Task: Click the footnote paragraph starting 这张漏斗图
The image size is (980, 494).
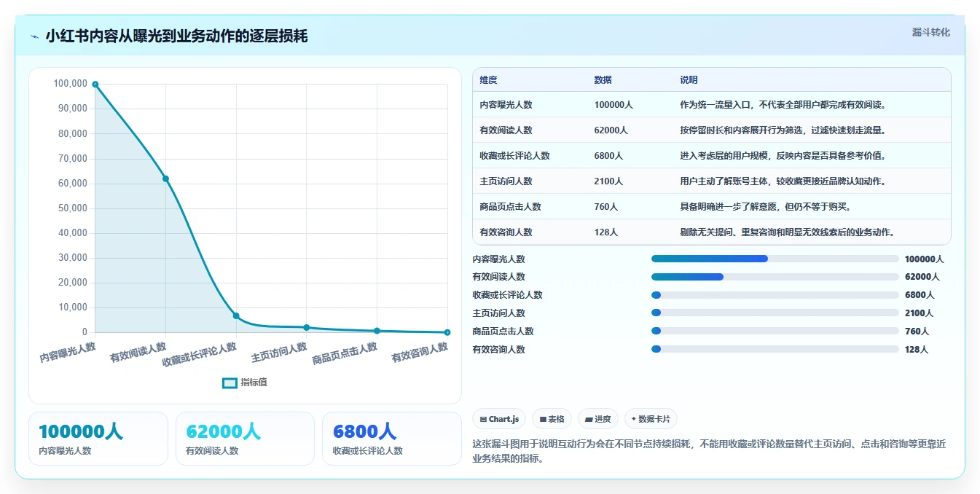Action: coord(710,451)
